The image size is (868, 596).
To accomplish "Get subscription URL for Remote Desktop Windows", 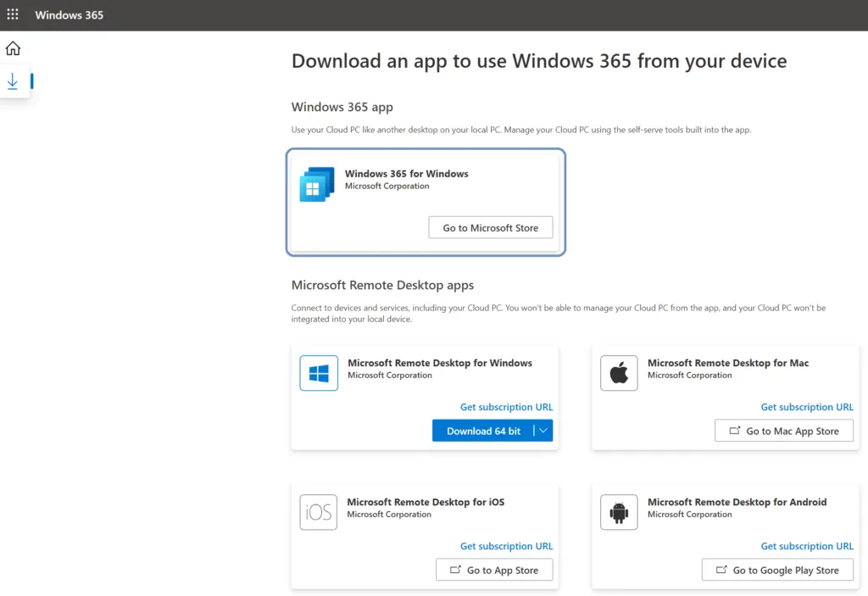I will coord(506,407).
